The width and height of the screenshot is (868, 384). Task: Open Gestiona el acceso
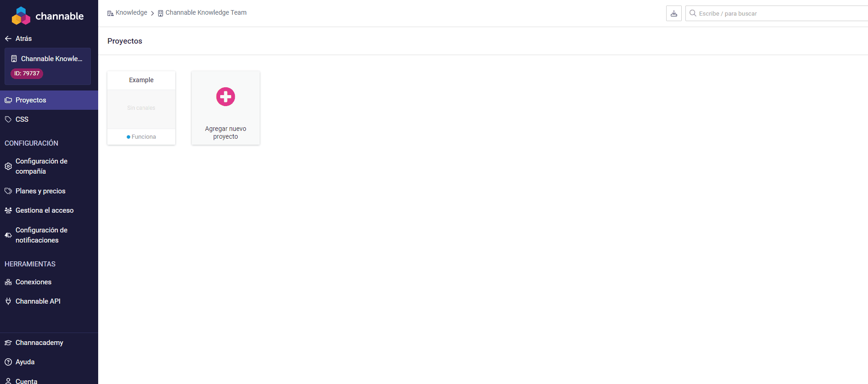point(45,210)
